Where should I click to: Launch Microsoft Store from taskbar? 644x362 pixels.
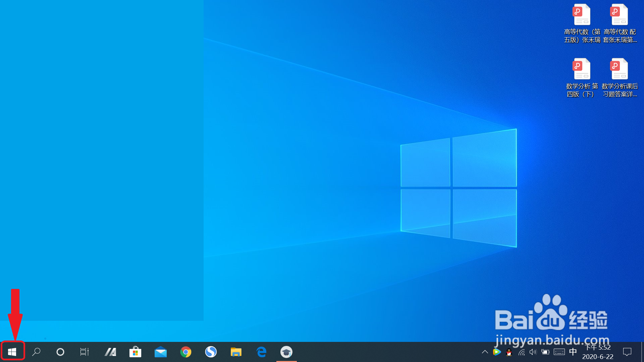tap(135, 352)
